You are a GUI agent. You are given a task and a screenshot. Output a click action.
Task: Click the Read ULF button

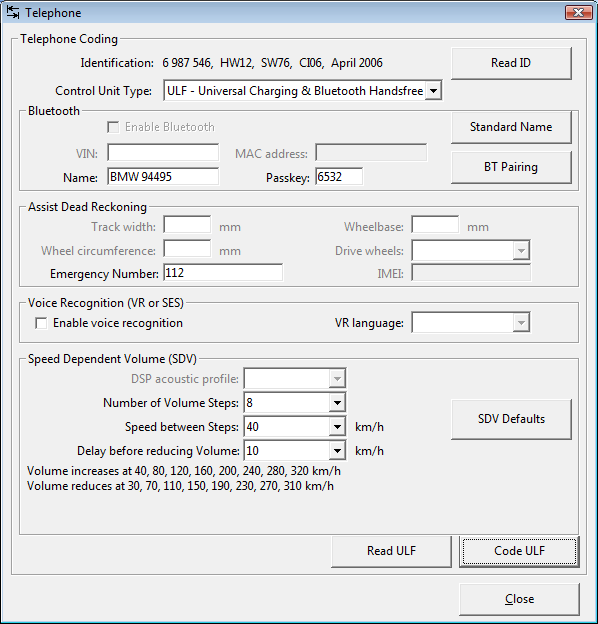pyautogui.click(x=391, y=551)
